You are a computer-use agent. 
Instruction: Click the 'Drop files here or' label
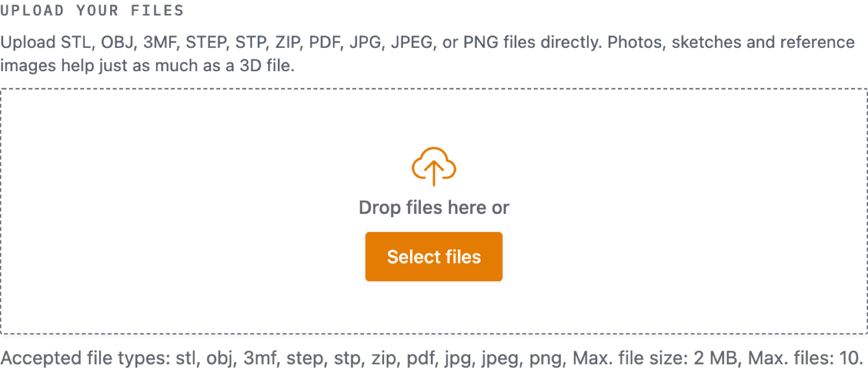(x=434, y=207)
